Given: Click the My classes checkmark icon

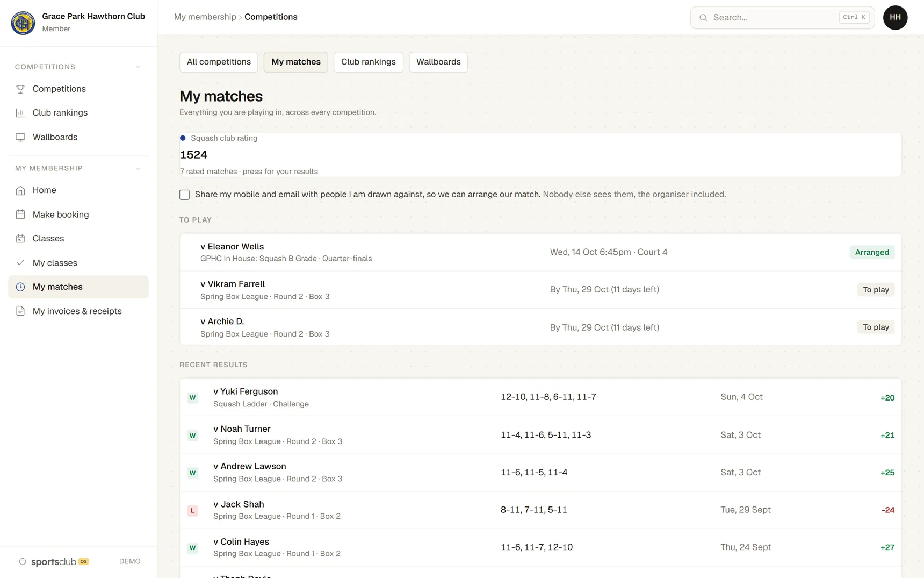Looking at the screenshot, I should (x=20, y=263).
